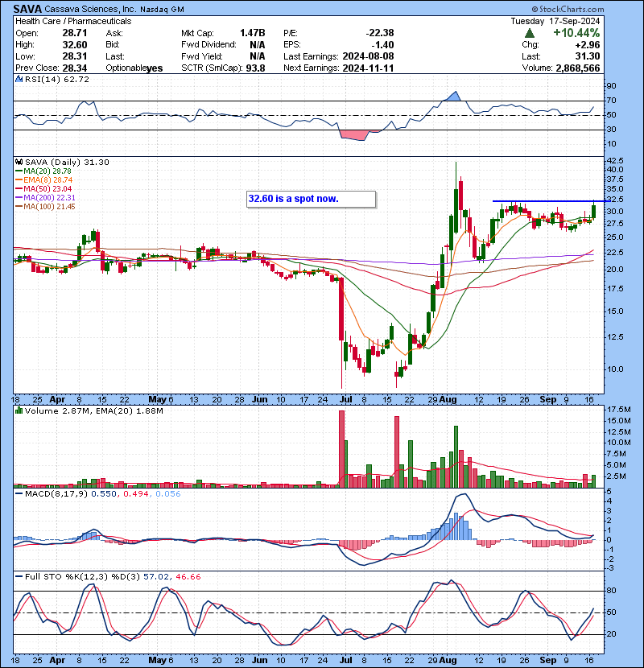Click the brown MA(100) 21.45 legend entry
Screen dimensions: 644x668
pyautogui.click(x=46, y=207)
